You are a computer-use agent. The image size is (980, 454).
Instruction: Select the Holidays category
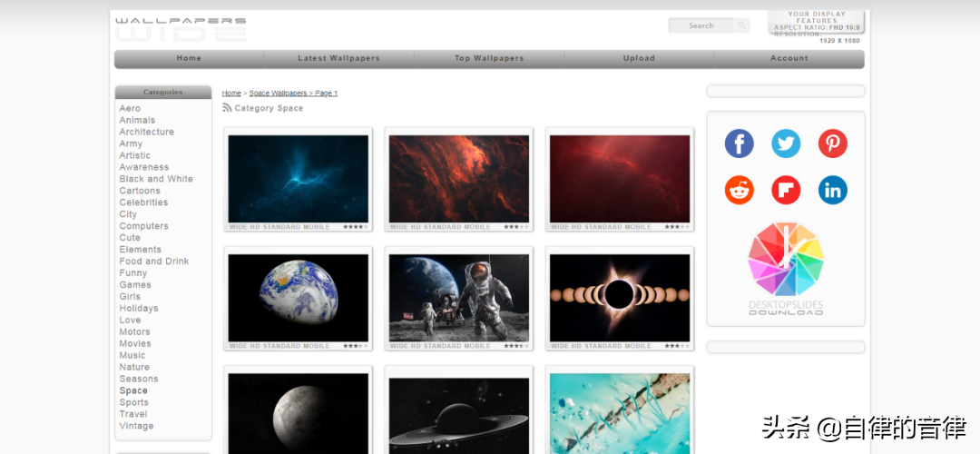click(139, 309)
